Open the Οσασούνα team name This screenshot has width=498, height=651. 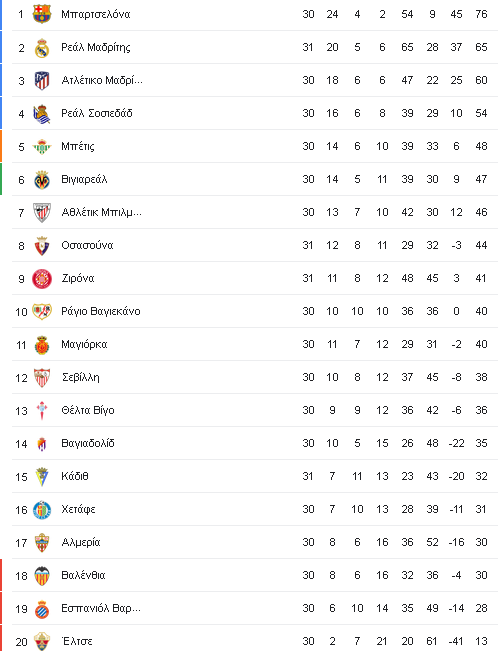coord(87,245)
